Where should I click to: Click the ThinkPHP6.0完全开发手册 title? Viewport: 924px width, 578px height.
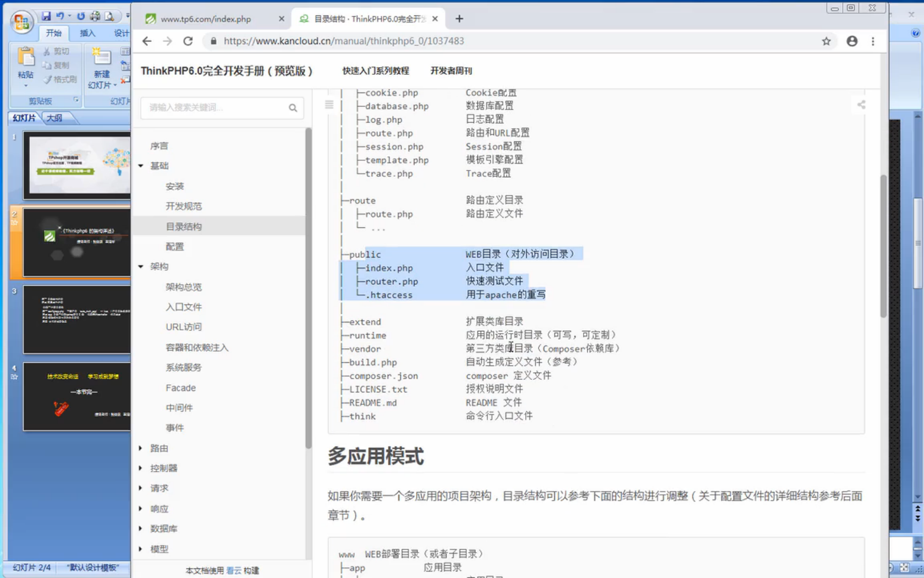pos(227,70)
